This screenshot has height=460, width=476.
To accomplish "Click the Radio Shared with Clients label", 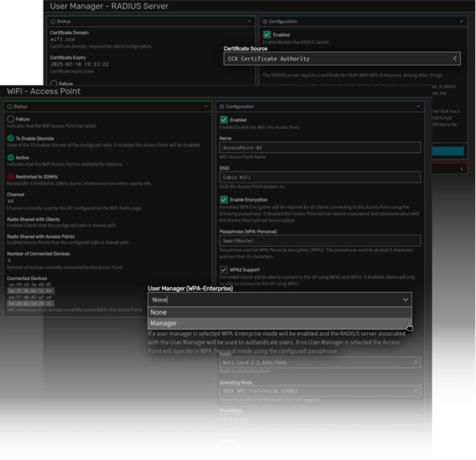I will 33,220.
